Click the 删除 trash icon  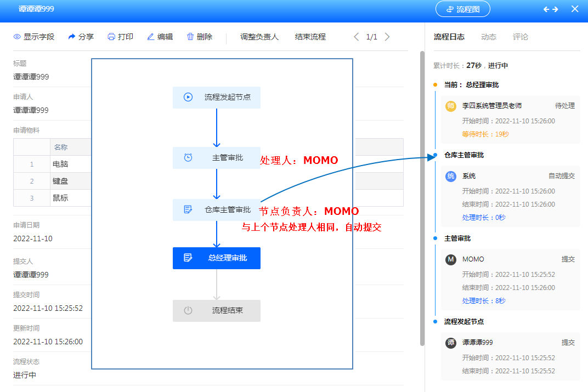tap(190, 37)
